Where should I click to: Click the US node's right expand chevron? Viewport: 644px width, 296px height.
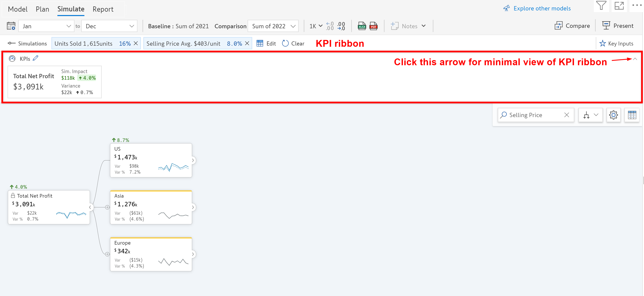coord(193,160)
